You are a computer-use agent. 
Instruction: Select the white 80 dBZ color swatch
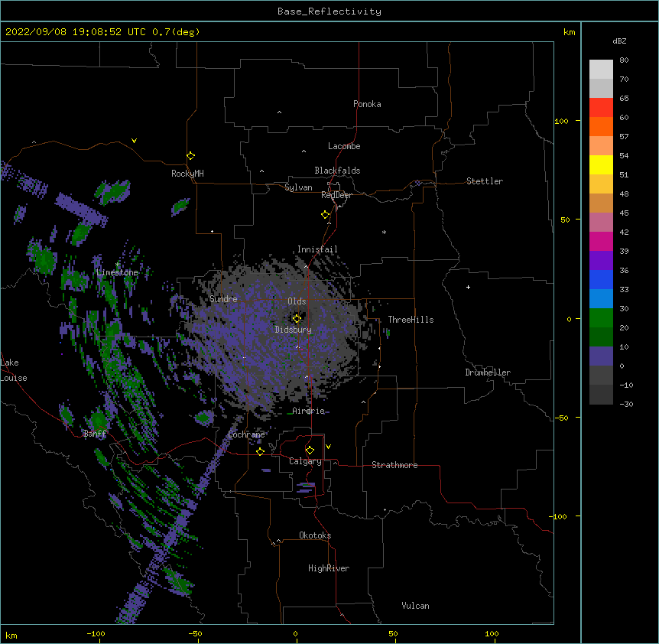[601, 70]
